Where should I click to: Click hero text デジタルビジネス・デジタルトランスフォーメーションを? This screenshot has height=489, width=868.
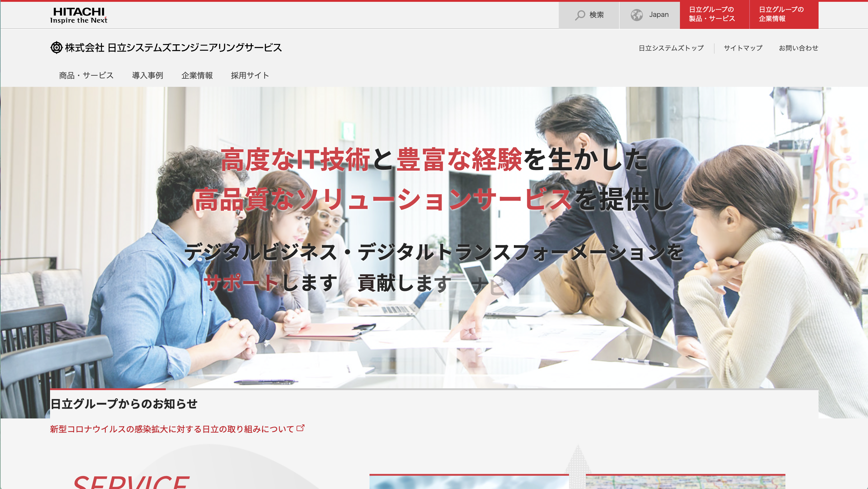pyautogui.click(x=434, y=252)
